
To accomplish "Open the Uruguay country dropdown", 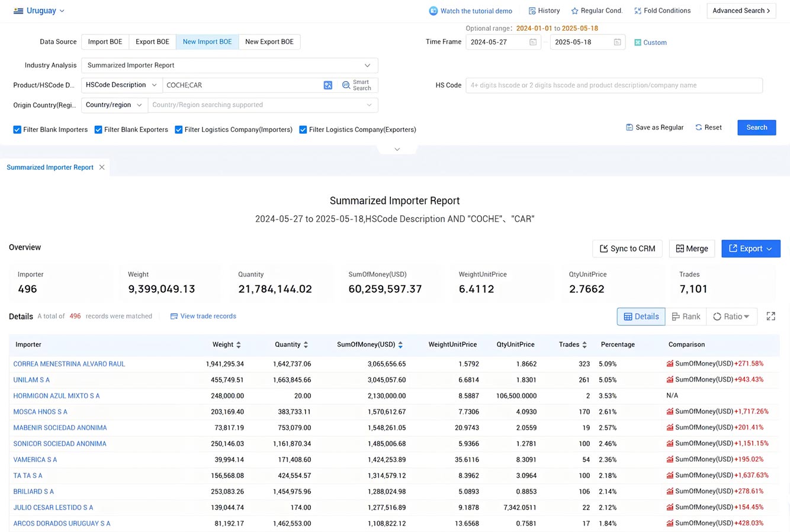I will [x=39, y=11].
